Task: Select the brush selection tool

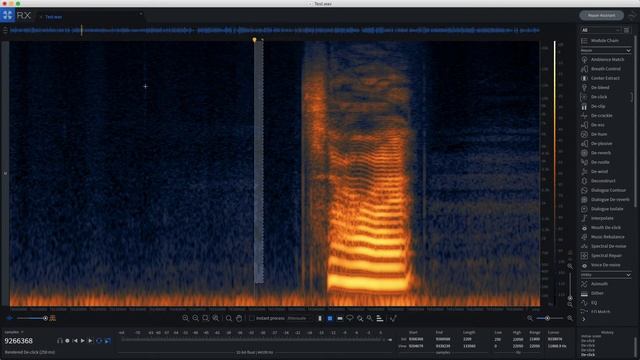Action: [360, 318]
